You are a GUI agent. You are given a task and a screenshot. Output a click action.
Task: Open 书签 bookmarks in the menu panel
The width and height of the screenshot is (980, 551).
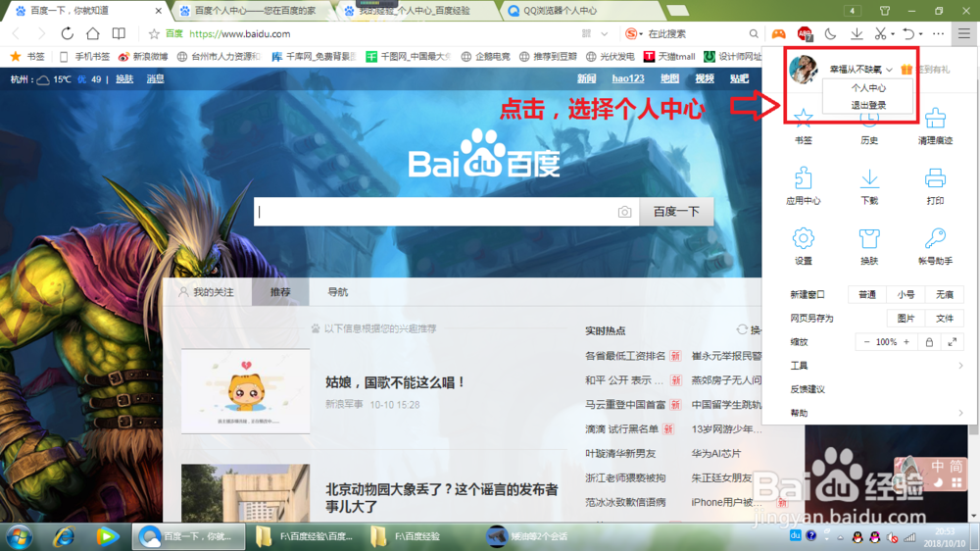point(804,126)
